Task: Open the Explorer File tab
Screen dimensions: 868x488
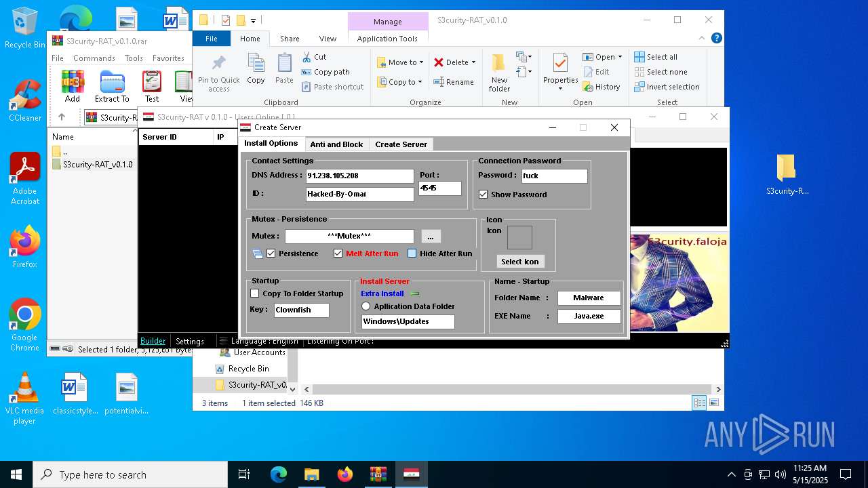Action: (x=212, y=39)
